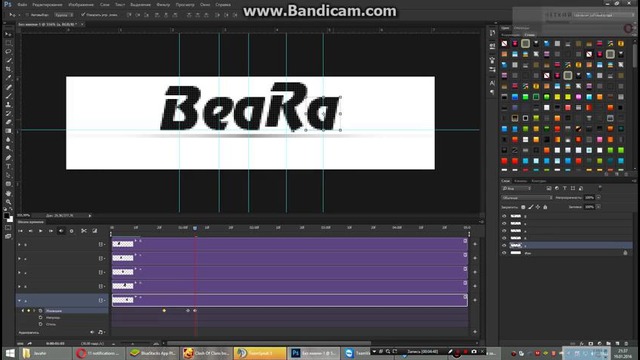
Task: Delete layer using trash icon
Action: click(627, 344)
